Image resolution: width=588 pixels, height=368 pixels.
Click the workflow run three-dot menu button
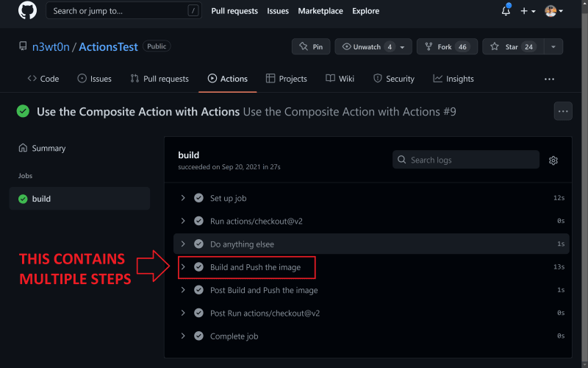click(563, 111)
